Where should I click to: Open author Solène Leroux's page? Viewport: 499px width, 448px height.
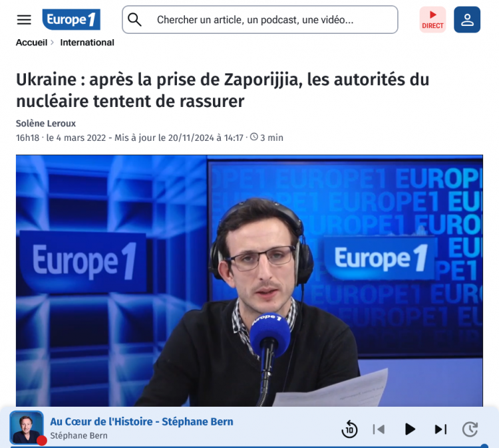tap(46, 124)
